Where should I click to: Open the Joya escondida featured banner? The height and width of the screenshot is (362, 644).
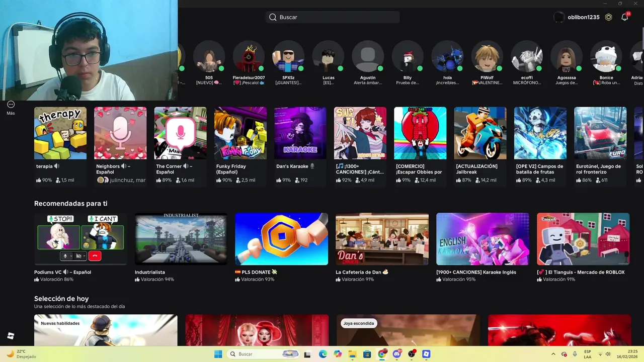coord(408,330)
